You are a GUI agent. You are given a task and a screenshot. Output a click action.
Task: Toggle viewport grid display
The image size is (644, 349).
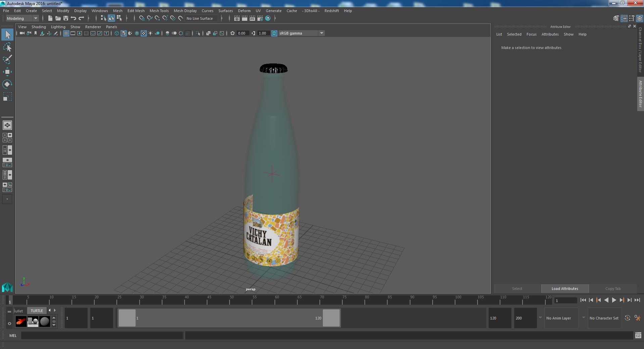66,33
